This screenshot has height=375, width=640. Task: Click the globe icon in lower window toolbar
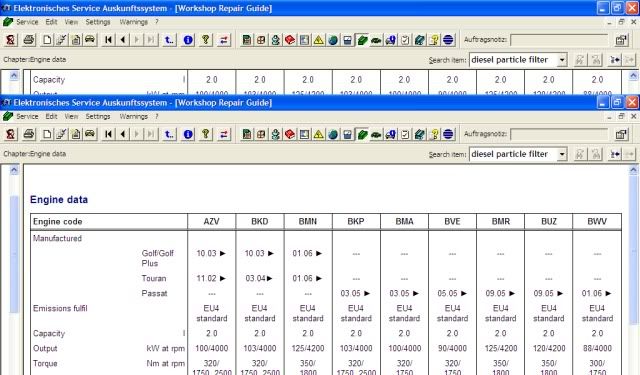tap(333, 134)
